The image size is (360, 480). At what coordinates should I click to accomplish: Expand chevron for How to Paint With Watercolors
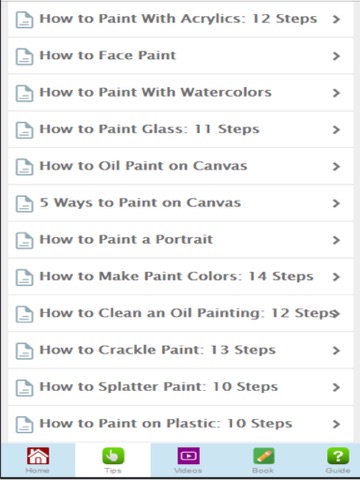[x=336, y=93]
